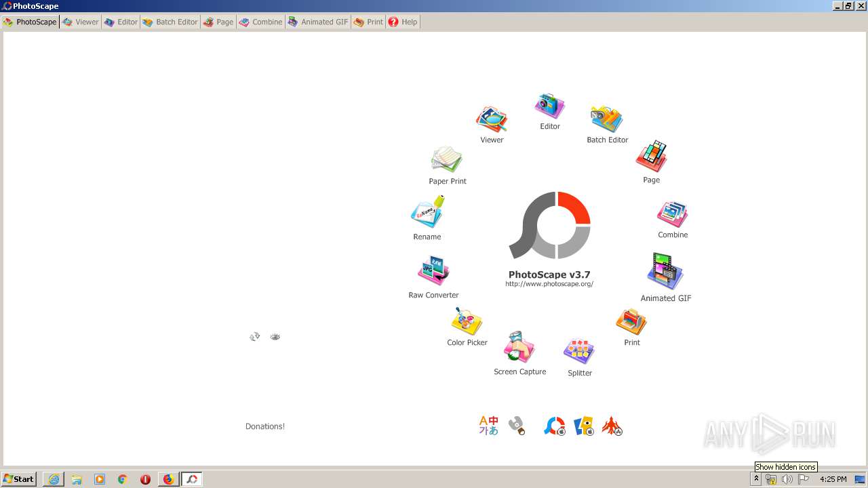Click the wrench settings icon
Screen dimensions: 868x488
point(517,426)
